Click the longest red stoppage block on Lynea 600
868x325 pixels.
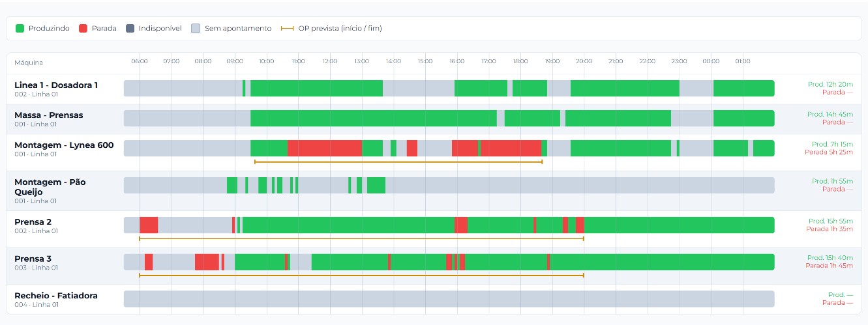[x=325, y=148]
